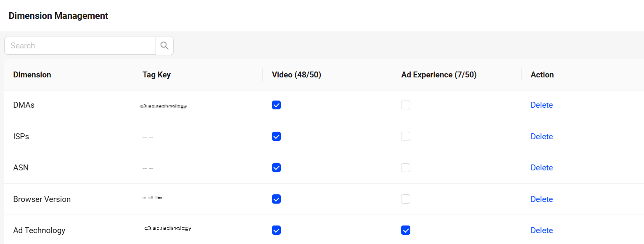Delete the DMAs dimension
Screen dimensions: 644x244
tap(541, 105)
